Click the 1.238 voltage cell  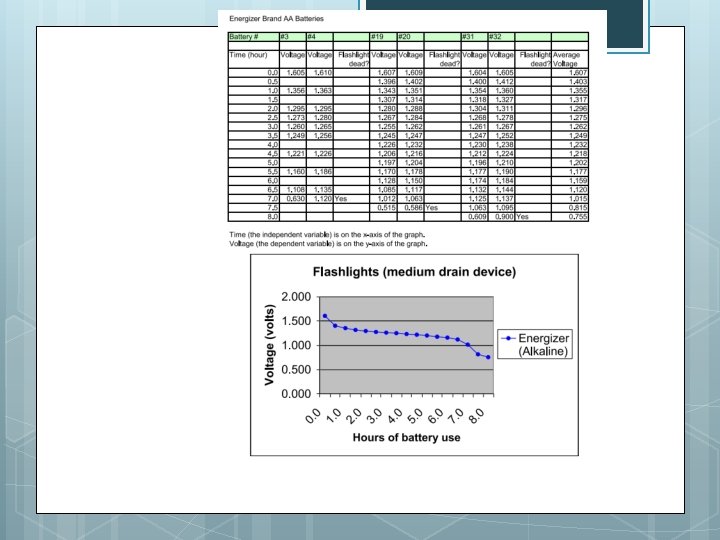[501, 145]
